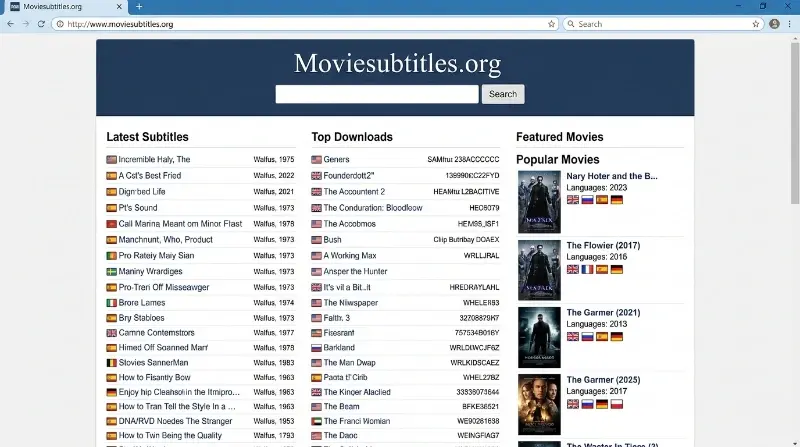800x447 pixels.
Task: Reload the page with the refresh icon
Action: point(41,24)
